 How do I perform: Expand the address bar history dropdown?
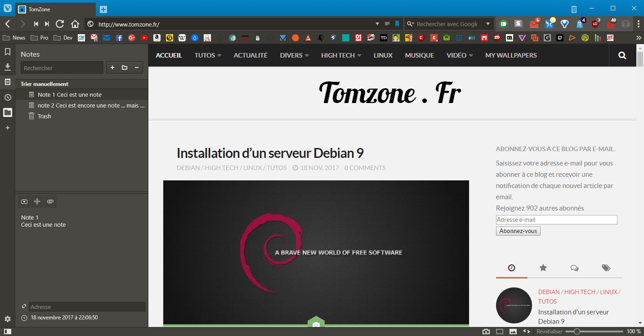[377, 24]
